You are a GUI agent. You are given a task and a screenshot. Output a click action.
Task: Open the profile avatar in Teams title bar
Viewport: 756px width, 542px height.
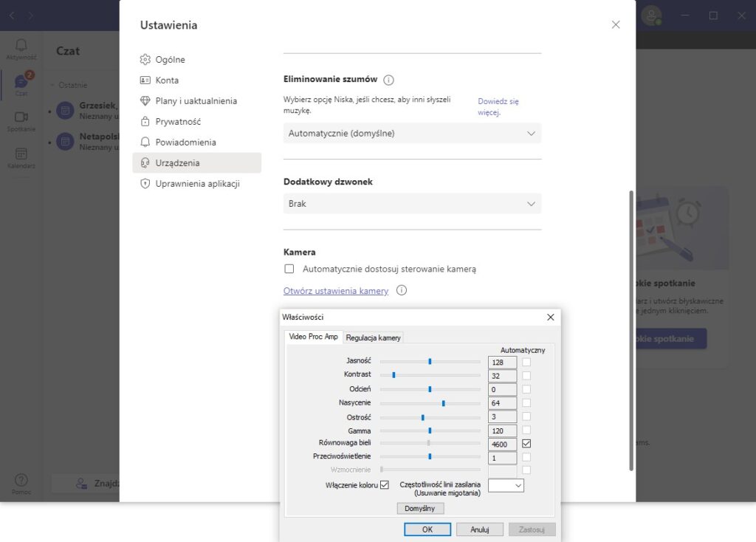[651, 16]
